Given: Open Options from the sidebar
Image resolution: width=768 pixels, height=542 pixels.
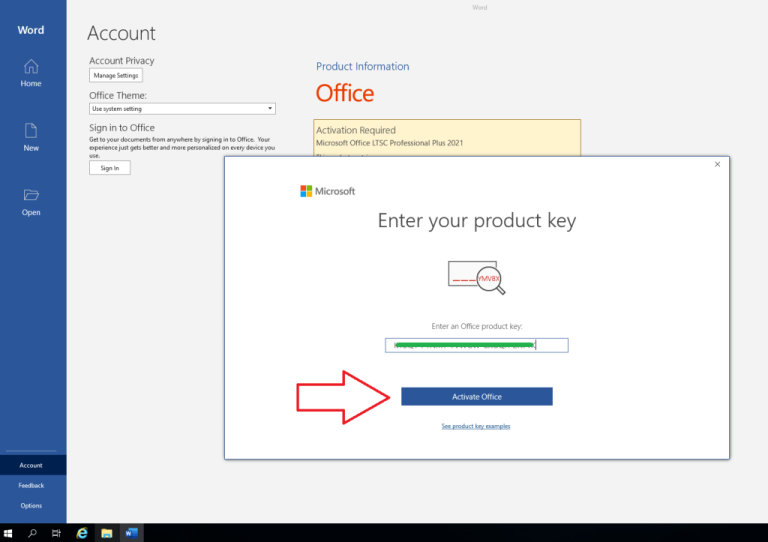Looking at the screenshot, I should point(31,505).
